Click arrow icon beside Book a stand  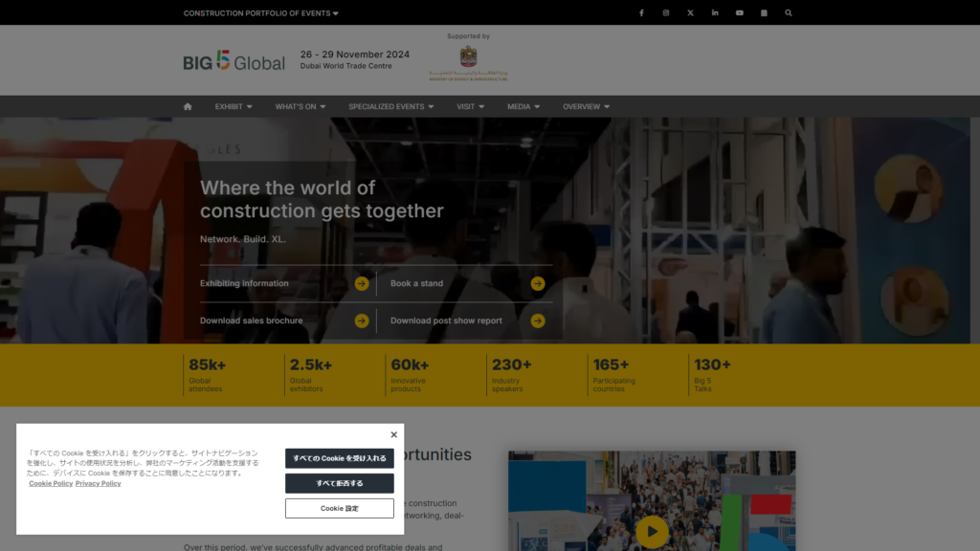point(538,283)
